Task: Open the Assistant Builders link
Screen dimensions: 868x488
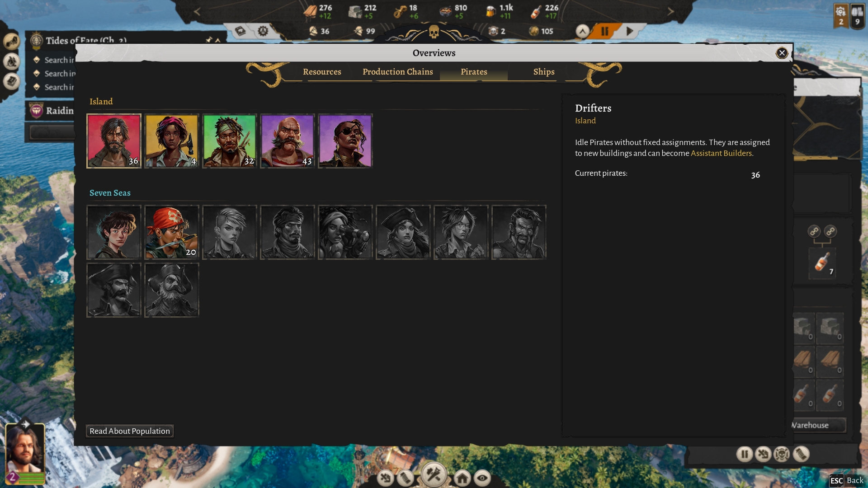Action: 721,153
